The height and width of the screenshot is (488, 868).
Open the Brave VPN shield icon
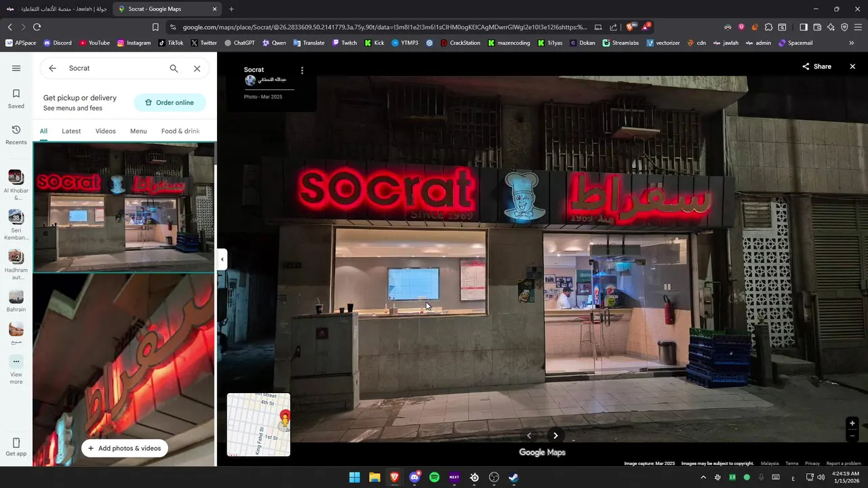[x=844, y=27]
